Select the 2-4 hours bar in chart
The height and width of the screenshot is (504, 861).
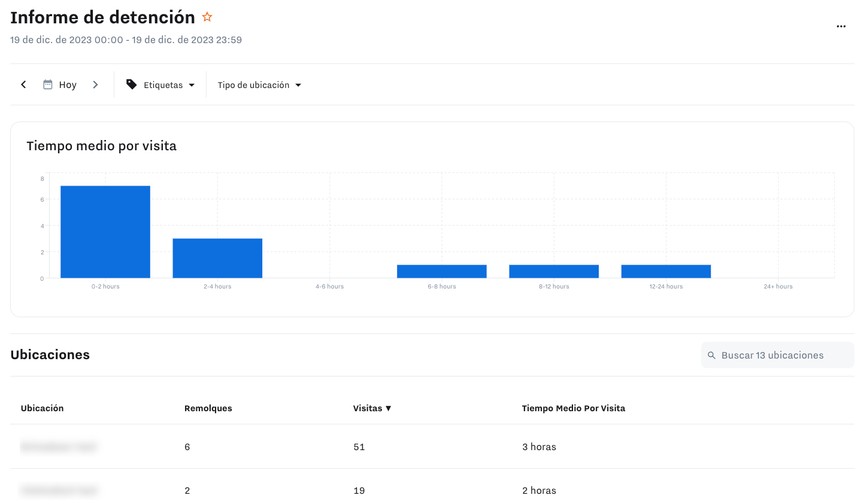[217, 258]
